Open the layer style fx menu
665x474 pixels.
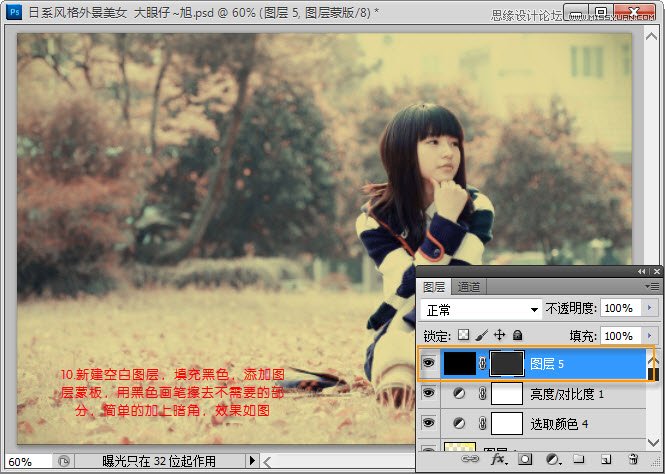point(498,459)
